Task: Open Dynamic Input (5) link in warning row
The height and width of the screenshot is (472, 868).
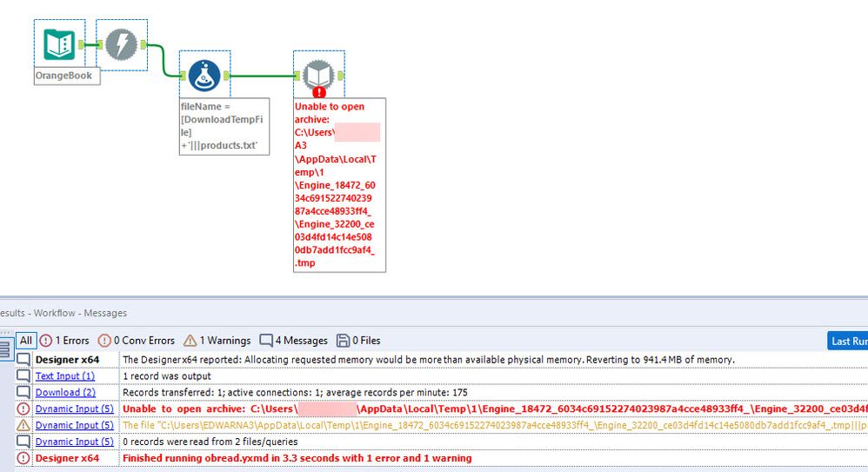Action: (x=74, y=425)
